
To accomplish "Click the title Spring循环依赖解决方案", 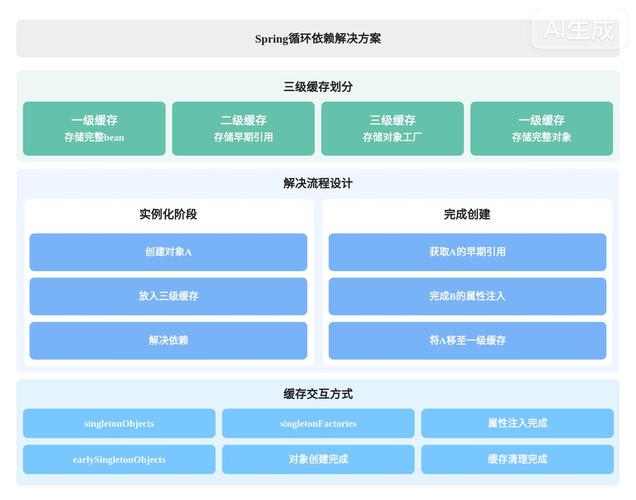I will tap(318, 39).
